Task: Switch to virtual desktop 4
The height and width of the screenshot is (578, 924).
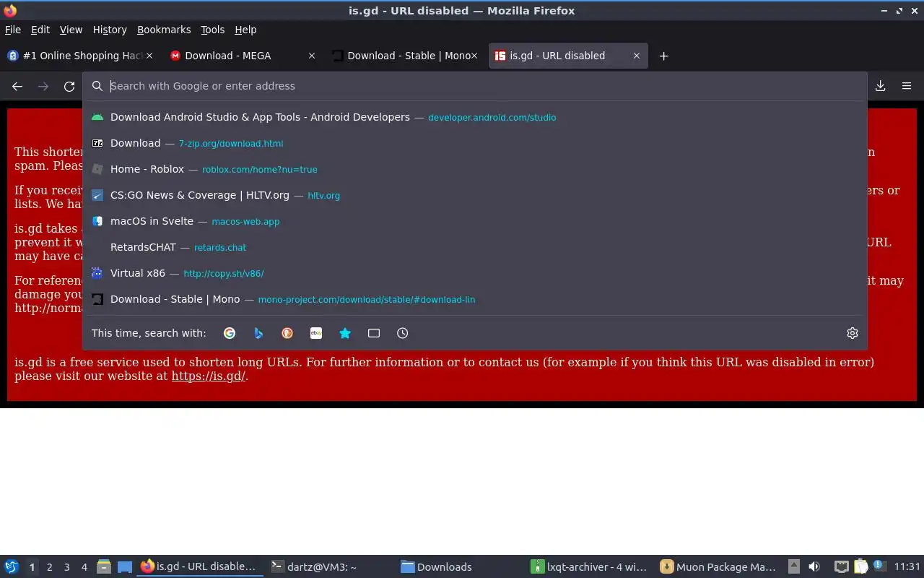Action: tap(84, 567)
